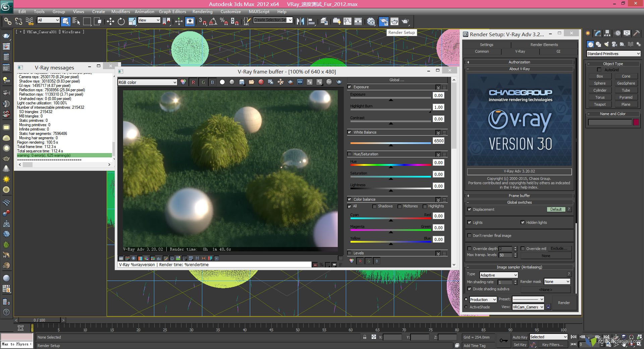Click the Exposure value input field

click(438, 96)
